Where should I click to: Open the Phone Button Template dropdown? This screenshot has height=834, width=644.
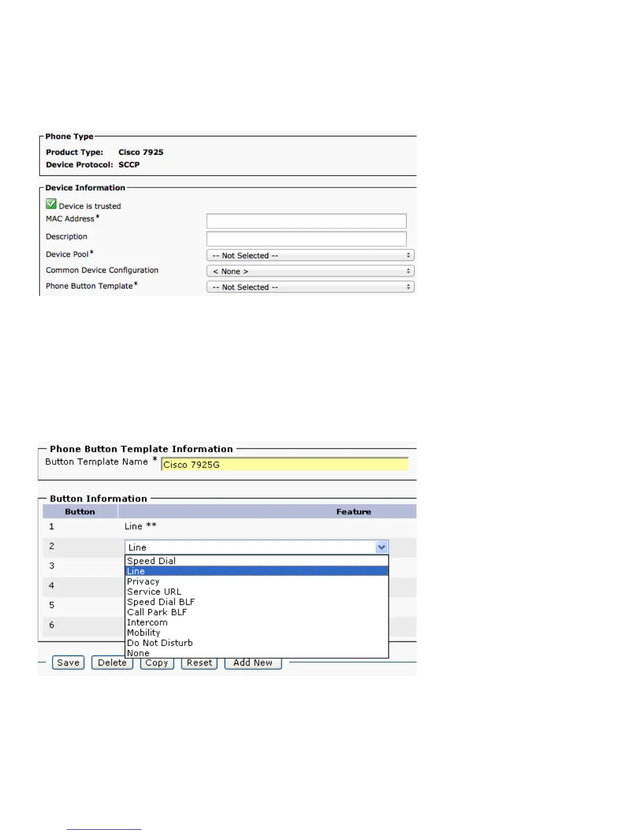[310, 287]
